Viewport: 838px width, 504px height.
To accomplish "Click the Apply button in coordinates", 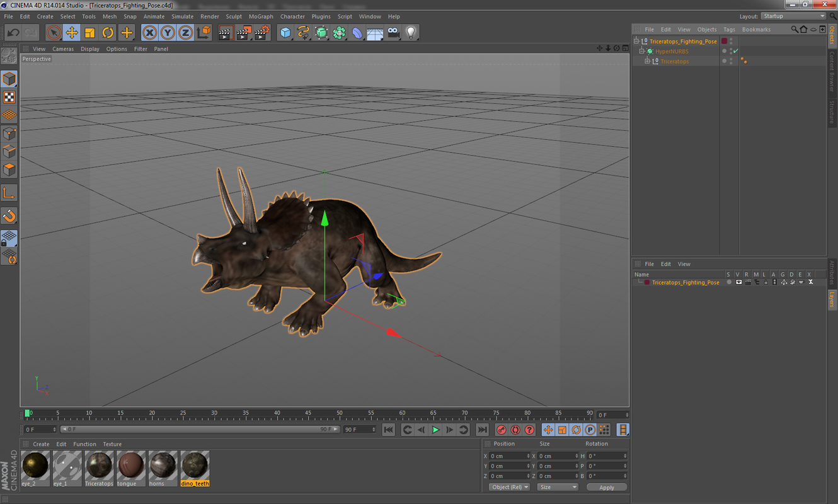I will pyautogui.click(x=607, y=487).
